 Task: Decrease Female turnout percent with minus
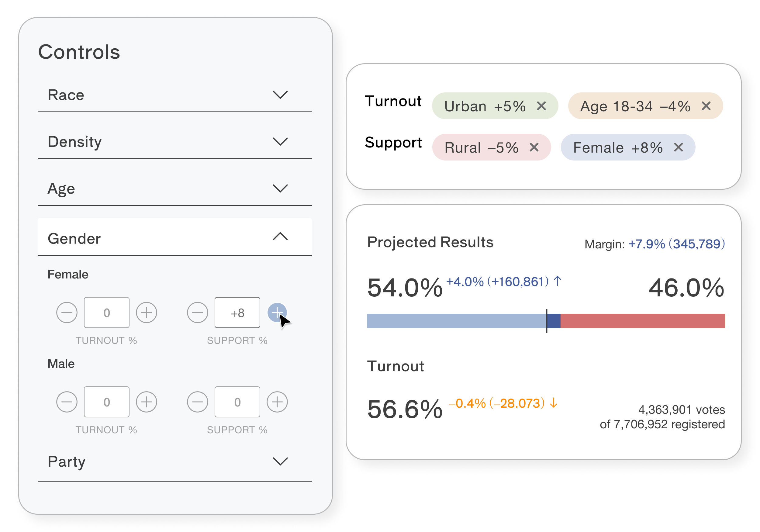tap(67, 312)
